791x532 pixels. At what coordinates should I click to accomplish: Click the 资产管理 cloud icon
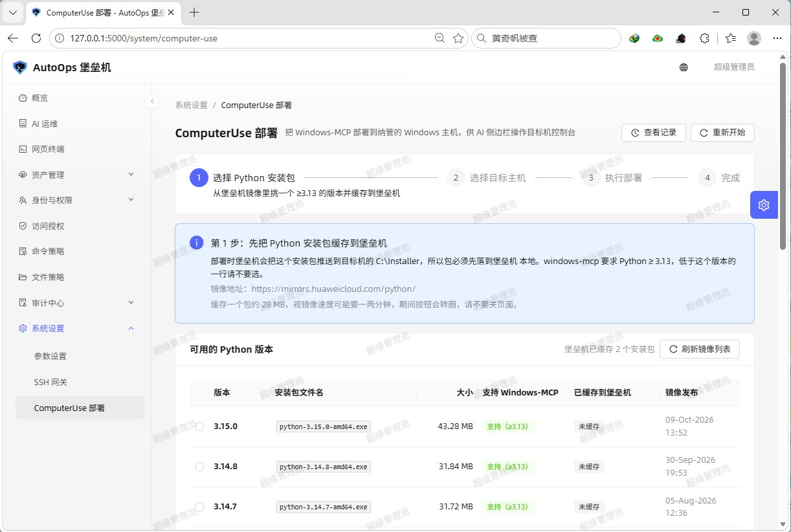(x=23, y=175)
